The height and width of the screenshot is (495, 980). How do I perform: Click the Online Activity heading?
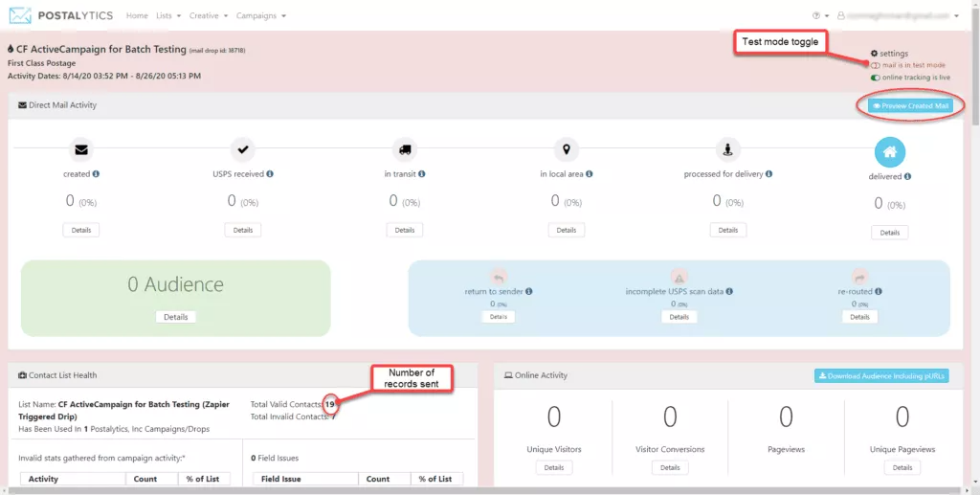541,375
